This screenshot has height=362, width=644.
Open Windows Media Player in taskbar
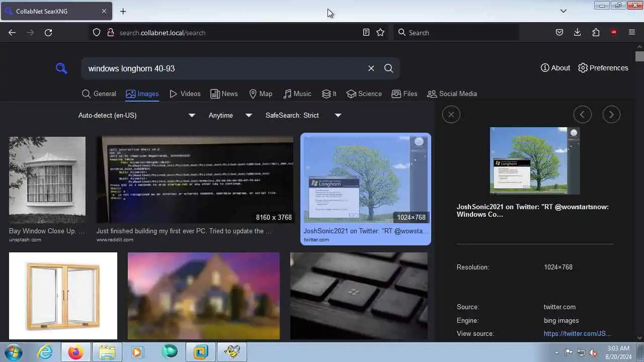(x=137, y=352)
